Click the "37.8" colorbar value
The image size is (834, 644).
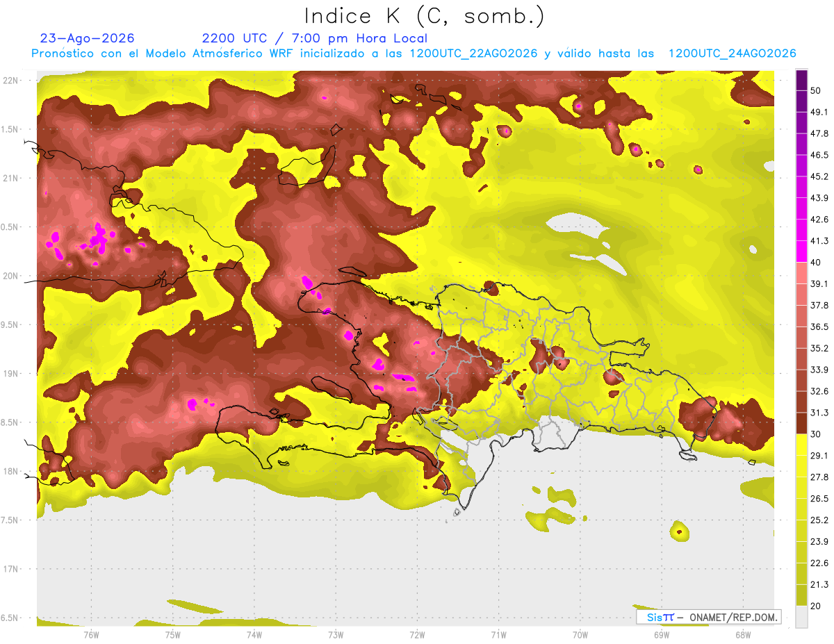819,306
